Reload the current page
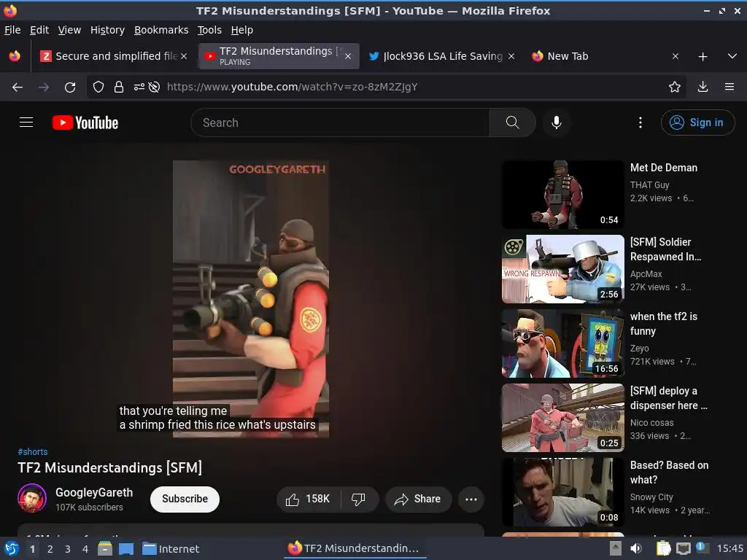The image size is (747, 560). coord(70,87)
